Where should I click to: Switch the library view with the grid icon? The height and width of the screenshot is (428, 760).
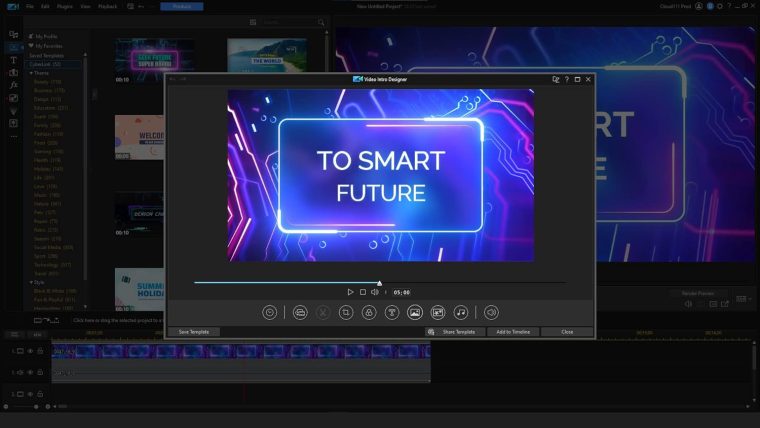[253, 22]
